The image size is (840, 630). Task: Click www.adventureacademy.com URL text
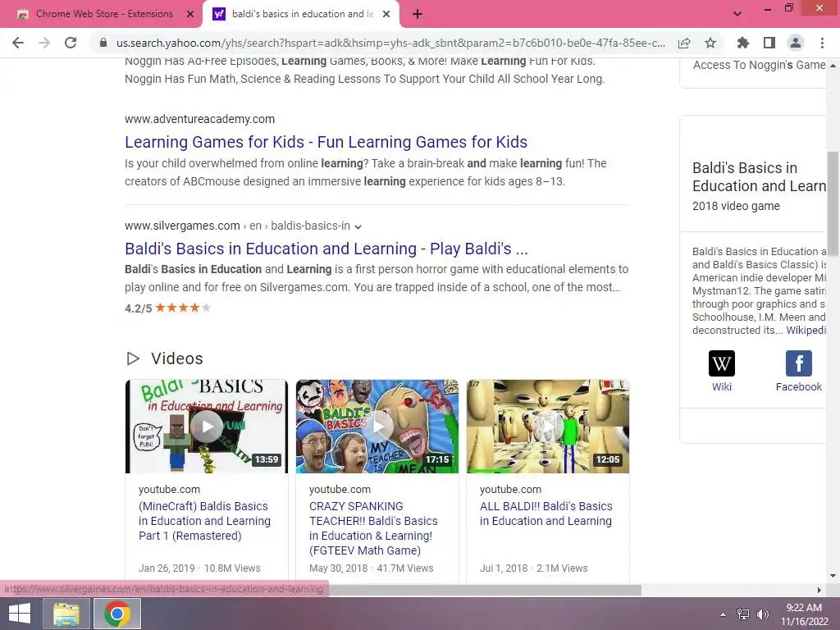[200, 119]
